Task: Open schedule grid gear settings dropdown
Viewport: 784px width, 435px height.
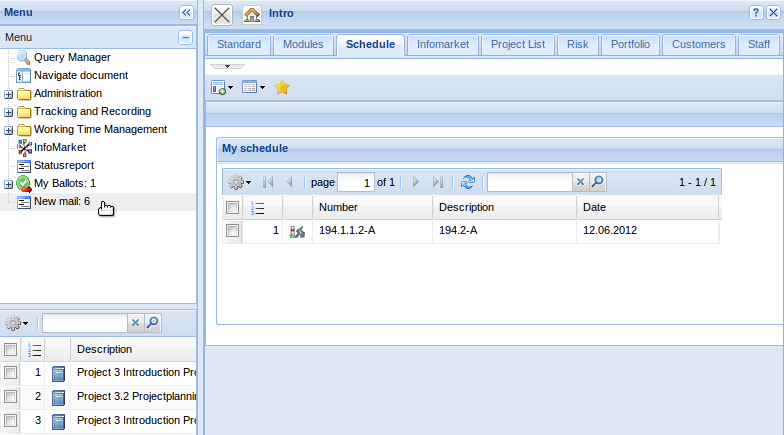Action: tap(240, 182)
